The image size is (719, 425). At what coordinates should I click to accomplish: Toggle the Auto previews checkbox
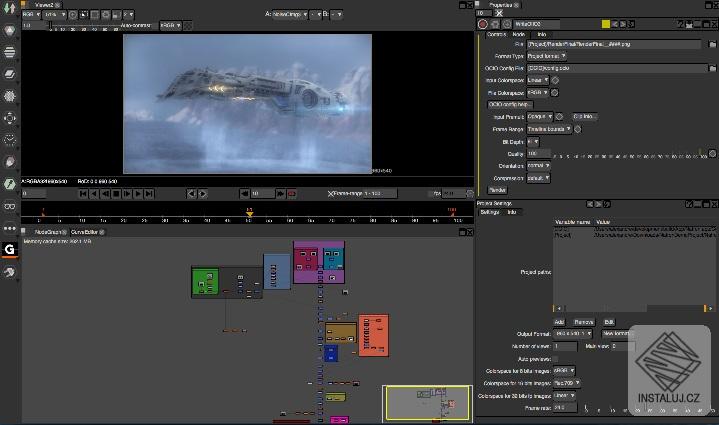pos(556,358)
